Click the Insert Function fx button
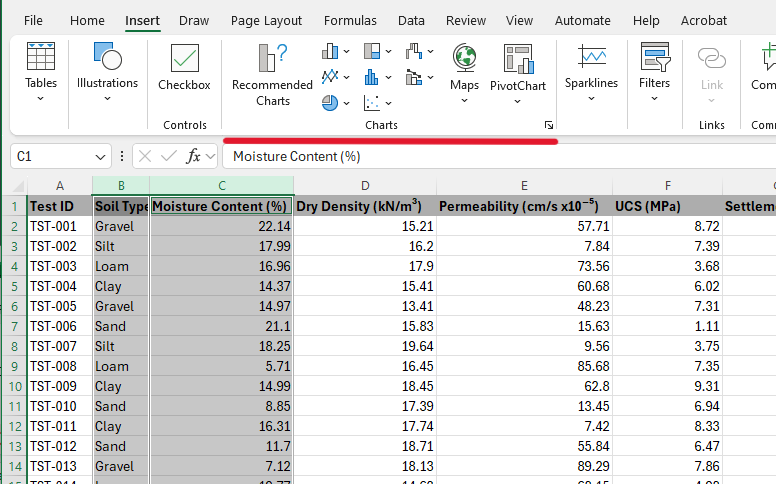 (x=193, y=156)
